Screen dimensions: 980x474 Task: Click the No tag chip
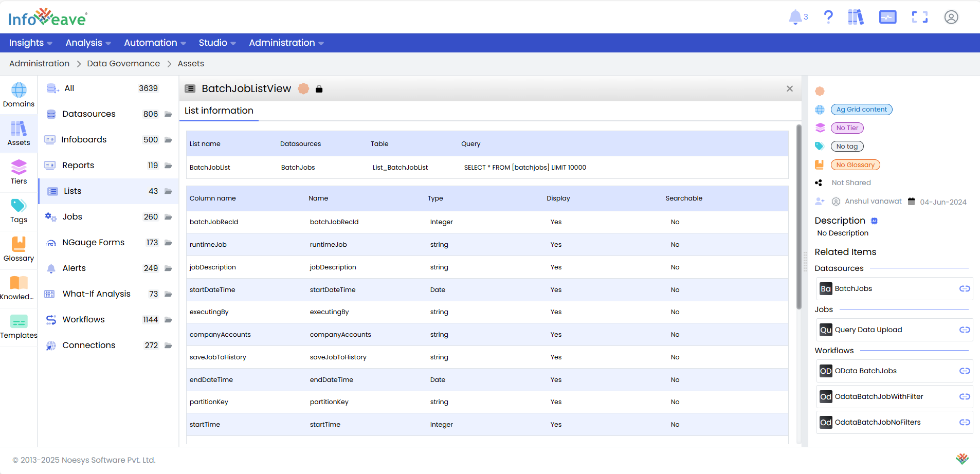click(847, 147)
